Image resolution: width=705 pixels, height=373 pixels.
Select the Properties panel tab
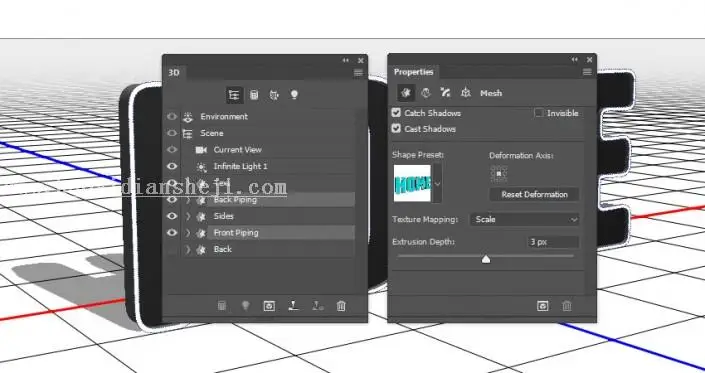(x=414, y=72)
